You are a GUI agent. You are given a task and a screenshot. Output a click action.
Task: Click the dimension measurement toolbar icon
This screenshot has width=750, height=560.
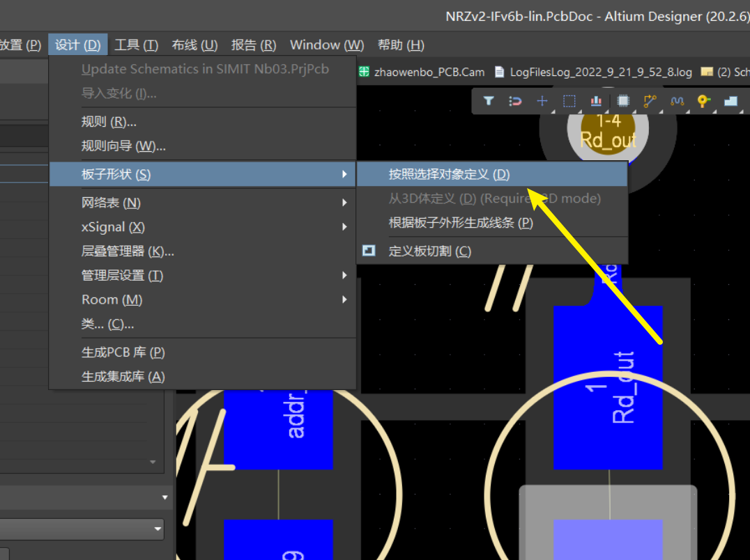click(x=650, y=100)
